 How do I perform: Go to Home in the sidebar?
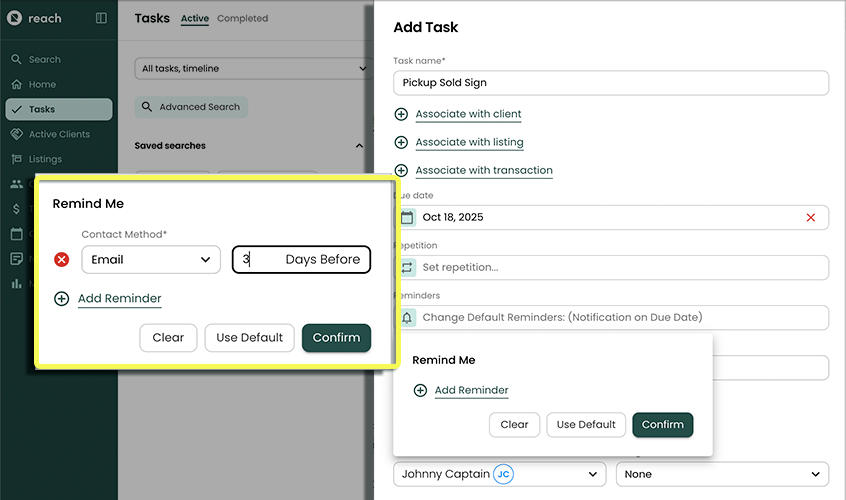coord(42,85)
